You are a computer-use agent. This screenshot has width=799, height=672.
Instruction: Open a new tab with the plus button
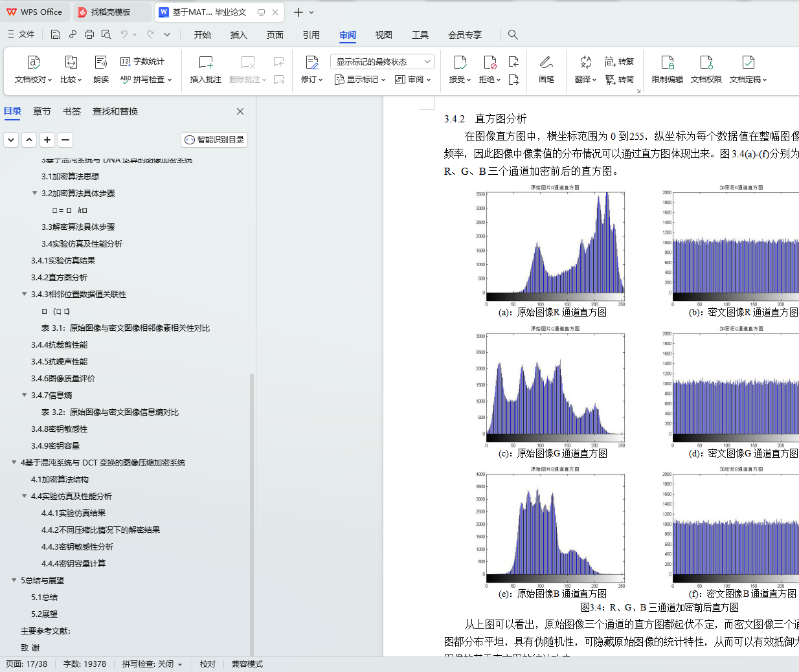tap(298, 12)
